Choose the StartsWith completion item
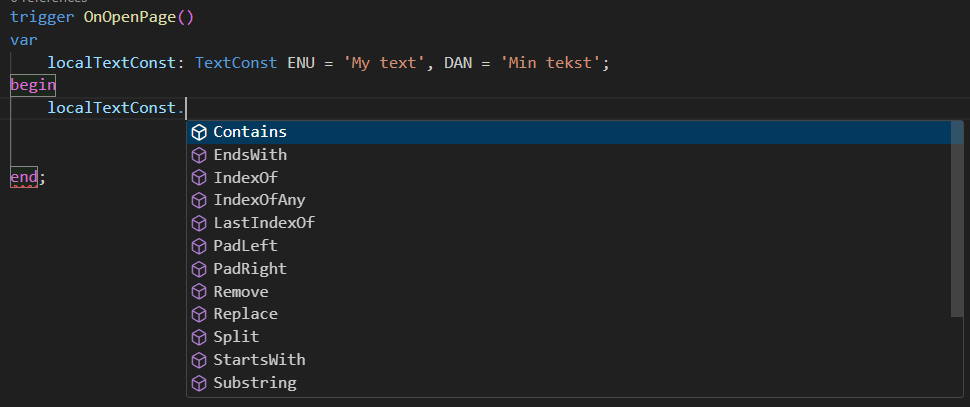The image size is (970, 407). tap(259, 360)
